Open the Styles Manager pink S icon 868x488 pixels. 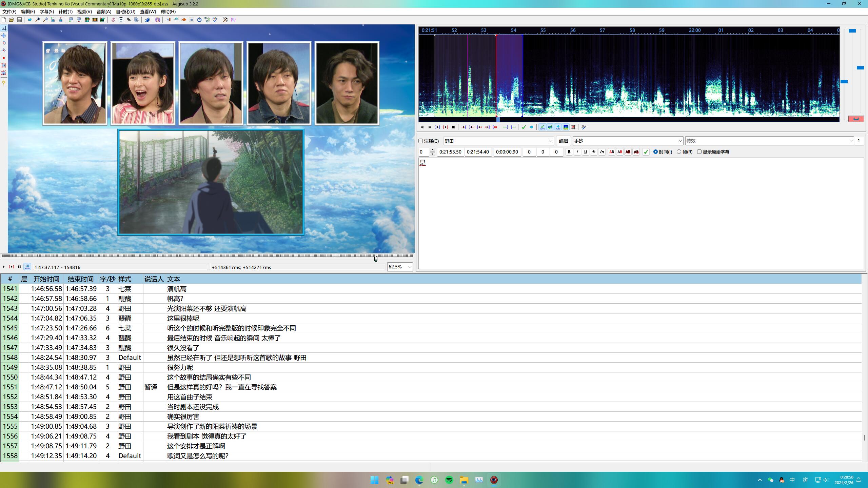point(113,20)
